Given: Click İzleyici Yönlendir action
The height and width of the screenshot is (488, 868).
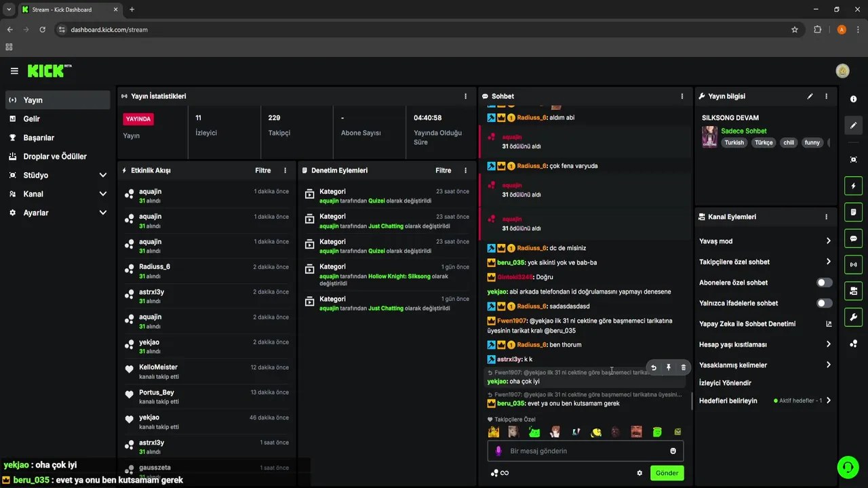Looking at the screenshot, I should pos(725,383).
